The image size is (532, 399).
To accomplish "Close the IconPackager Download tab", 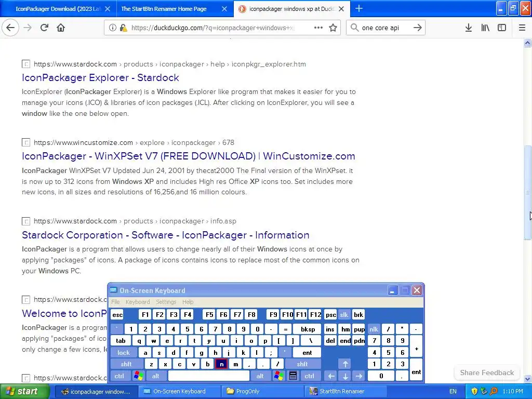I will coord(108,9).
